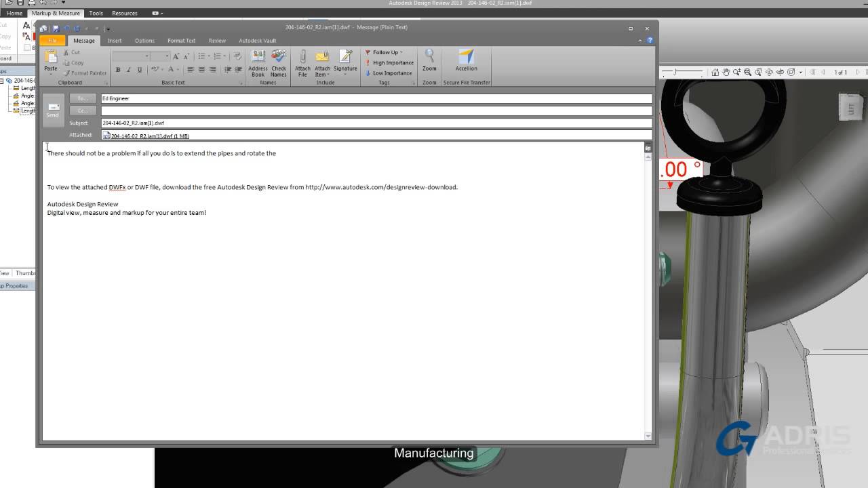Screen dimensions: 868x488
Task: Open the Follow Up dropdown
Action: point(384,52)
